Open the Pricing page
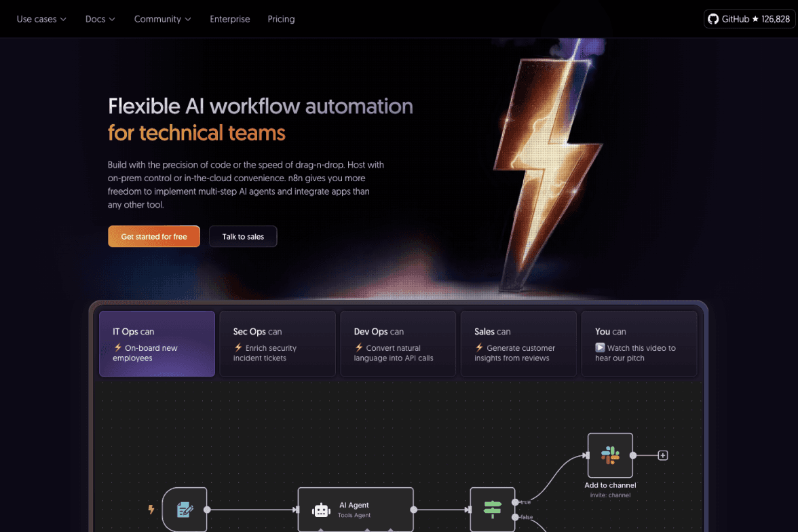The width and height of the screenshot is (798, 532). tap(281, 19)
